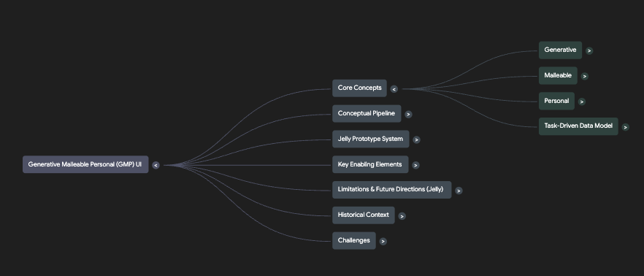
Task: Select the Generative Malleable Personal (GMP) UI node
Action: click(85, 164)
